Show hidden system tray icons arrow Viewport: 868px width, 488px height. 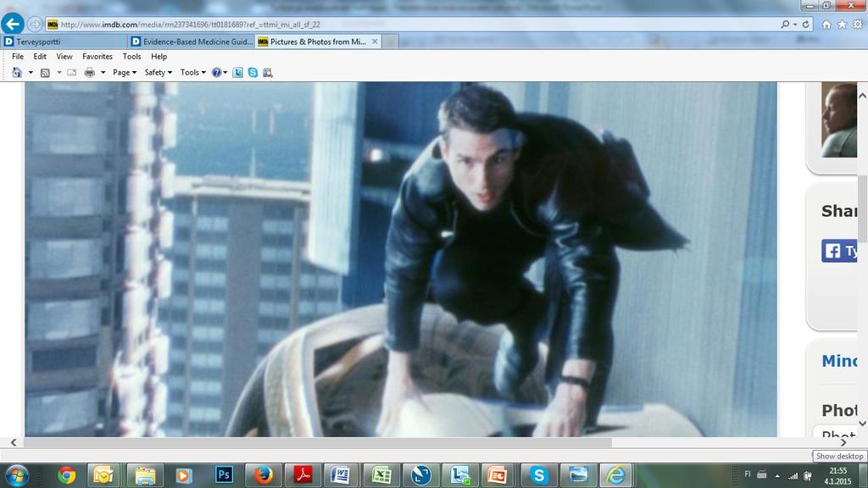click(777, 476)
